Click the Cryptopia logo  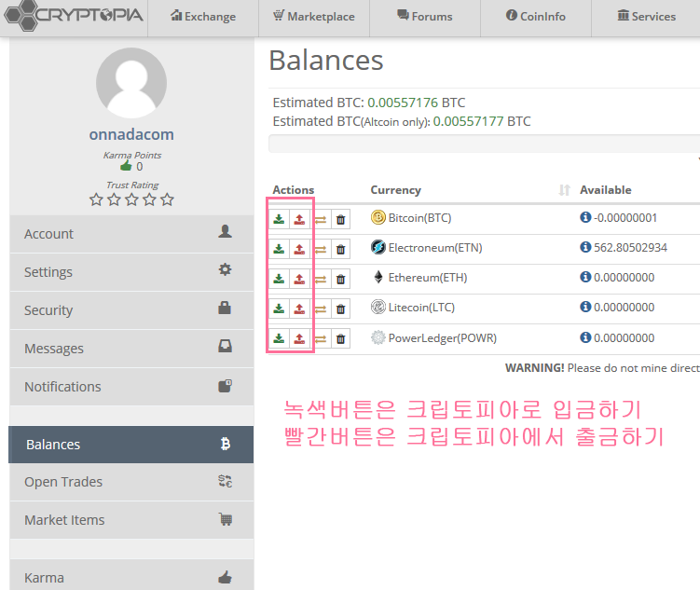[x=73, y=16]
